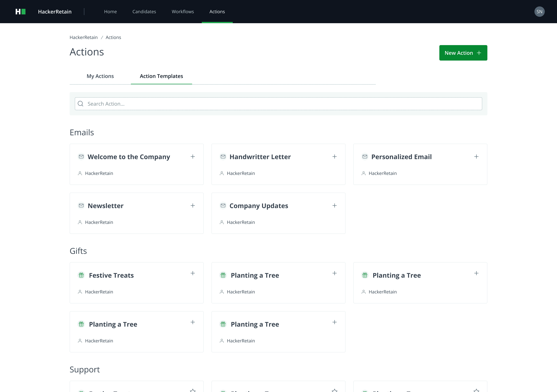Switch to the My Actions tab
This screenshot has height=392, width=557.
tap(100, 76)
